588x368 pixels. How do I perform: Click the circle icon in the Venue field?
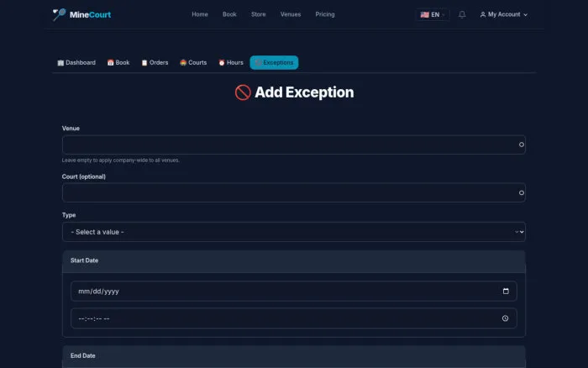pos(522,145)
